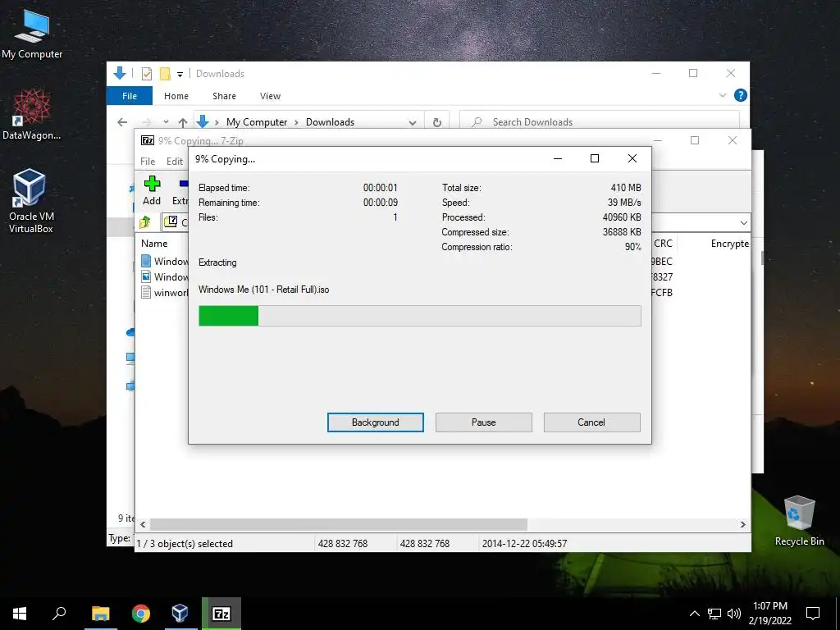Open the Recycle Bin desktop icon
Screen dimensions: 840x630
[799, 521]
